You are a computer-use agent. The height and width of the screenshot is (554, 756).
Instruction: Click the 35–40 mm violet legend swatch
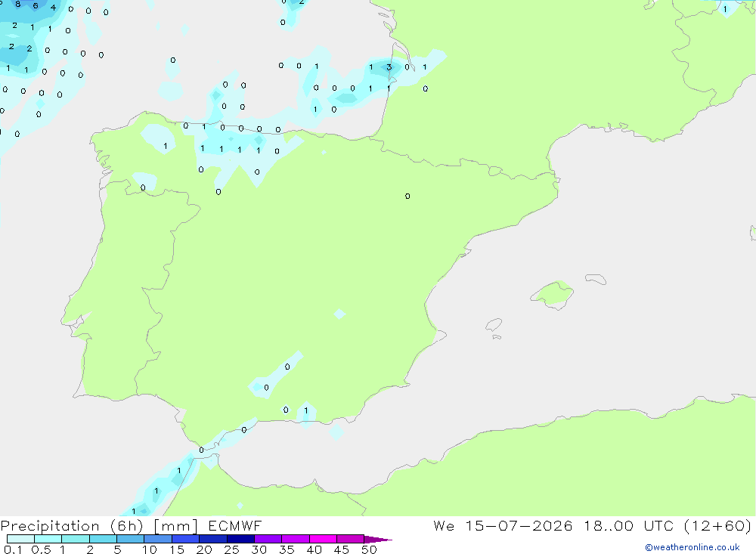(x=295, y=539)
